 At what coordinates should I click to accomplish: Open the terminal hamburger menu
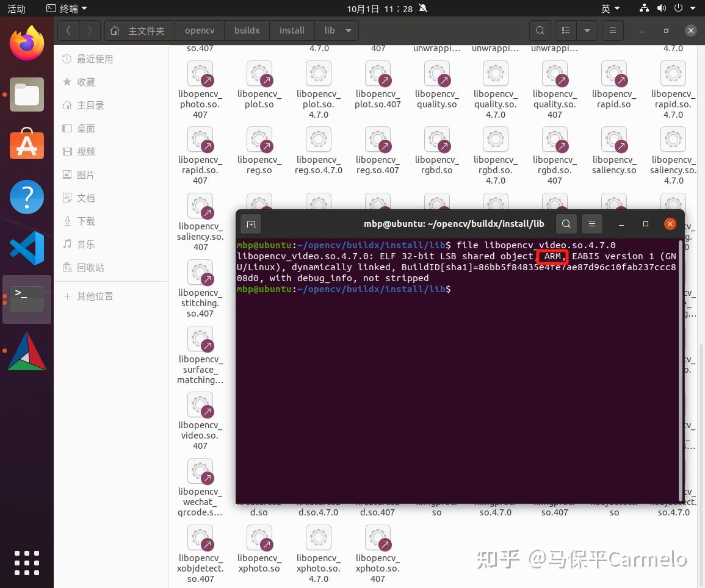592,224
